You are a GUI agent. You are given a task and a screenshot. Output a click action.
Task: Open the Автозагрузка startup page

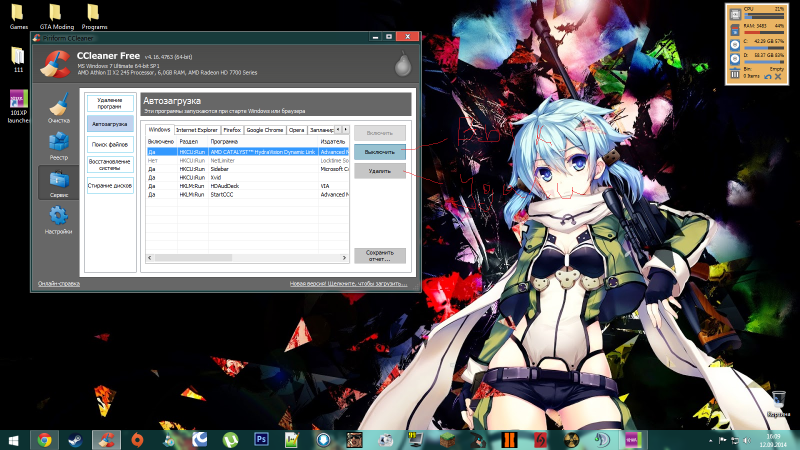click(x=110, y=124)
